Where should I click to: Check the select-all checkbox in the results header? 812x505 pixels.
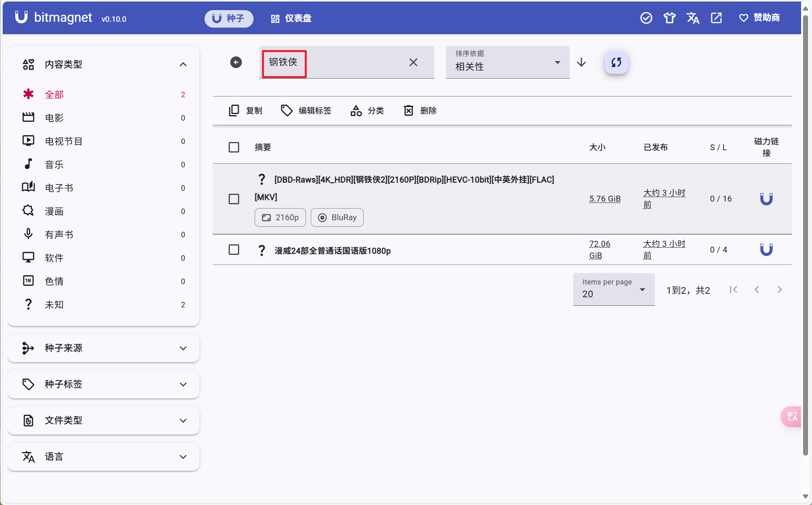234,147
